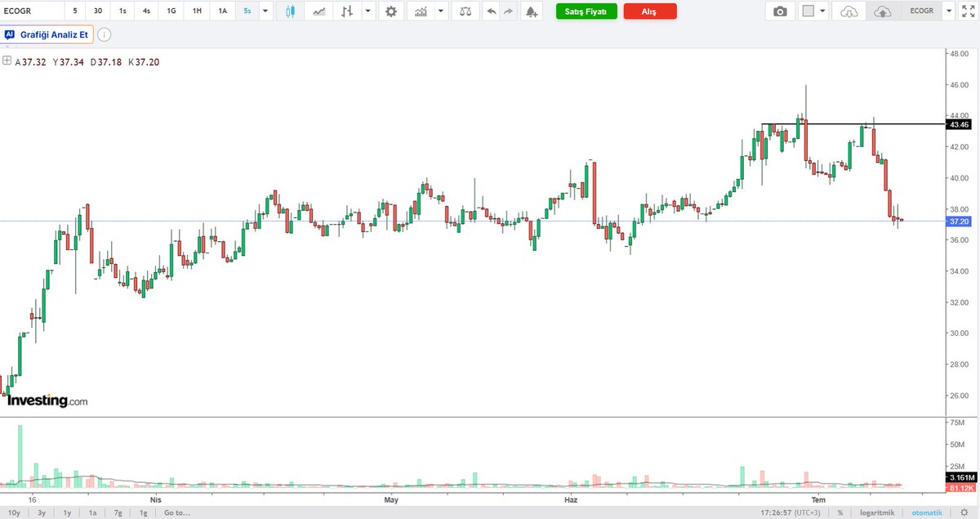Redo chart action
Screen dimensions: 980x519
[508, 11]
